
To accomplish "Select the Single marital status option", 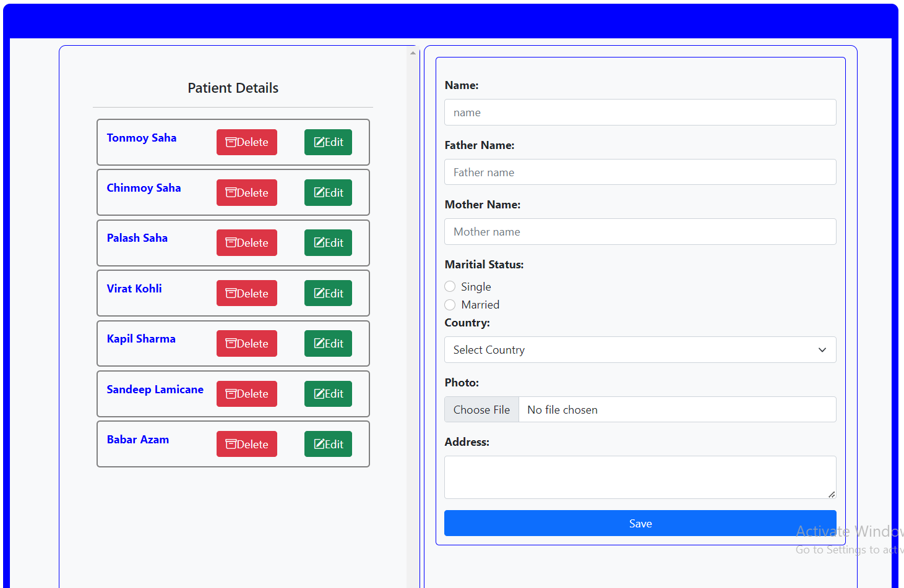I will click(450, 286).
